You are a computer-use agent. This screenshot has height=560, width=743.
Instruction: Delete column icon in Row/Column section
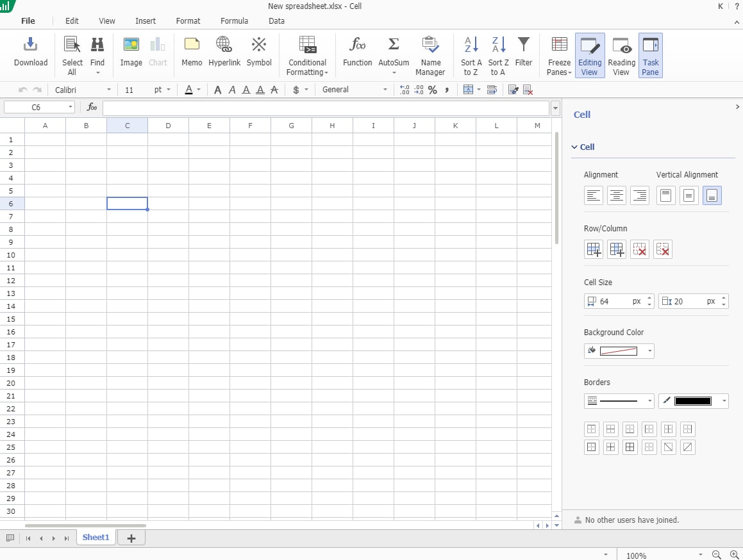[663, 249]
